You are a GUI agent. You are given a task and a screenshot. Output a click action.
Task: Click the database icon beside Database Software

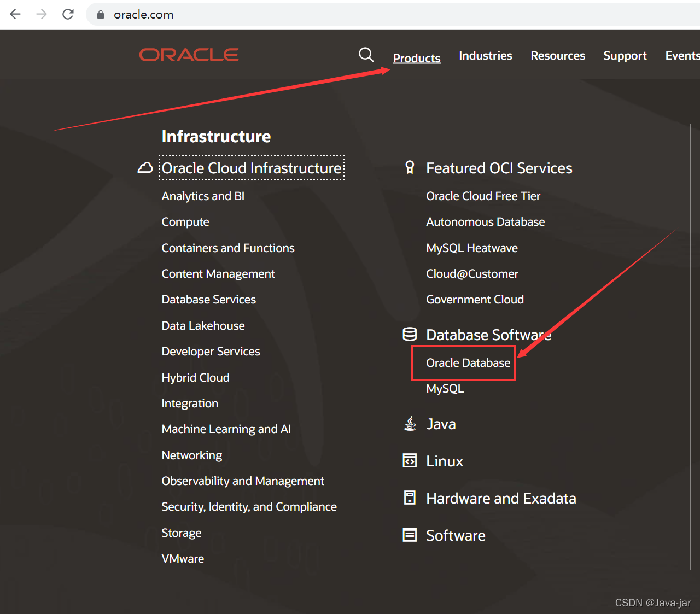point(410,334)
